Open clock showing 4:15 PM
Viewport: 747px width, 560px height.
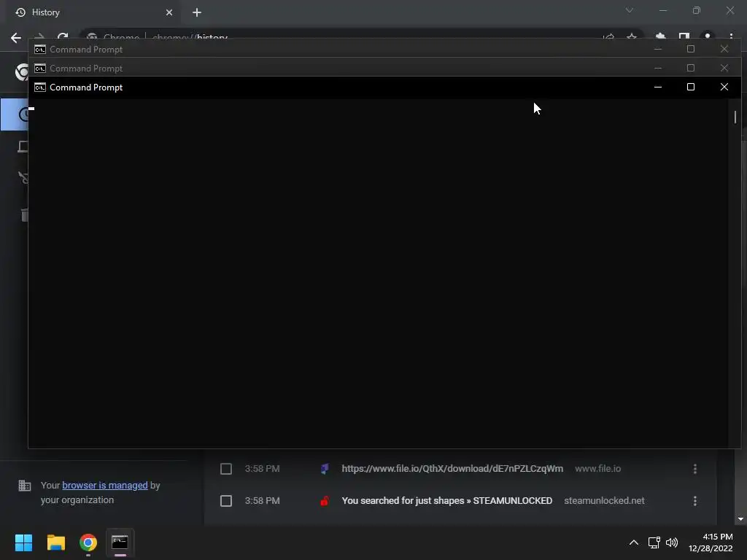[711, 542]
